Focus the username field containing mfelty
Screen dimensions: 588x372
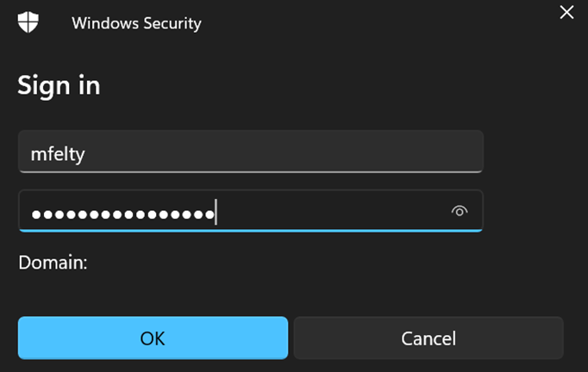pos(250,152)
